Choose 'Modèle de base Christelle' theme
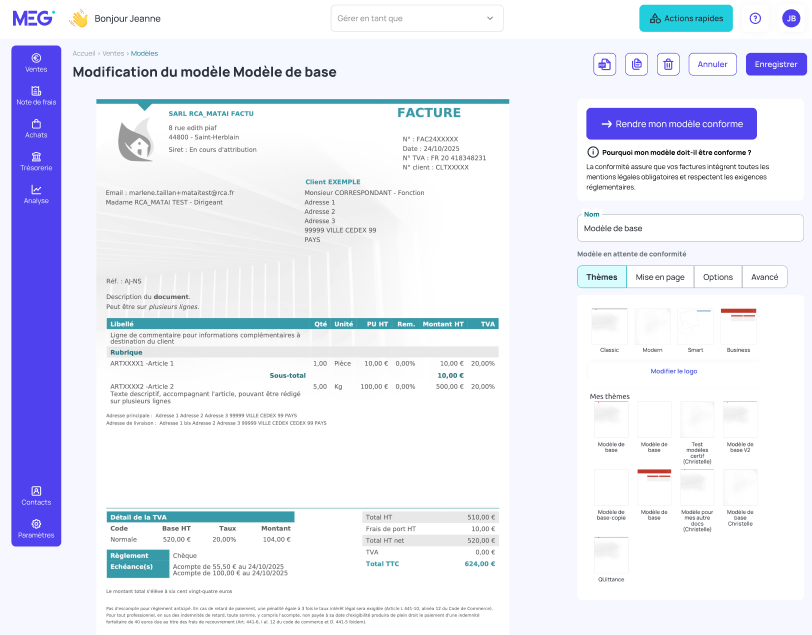This screenshot has width=812, height=635. 740,487
